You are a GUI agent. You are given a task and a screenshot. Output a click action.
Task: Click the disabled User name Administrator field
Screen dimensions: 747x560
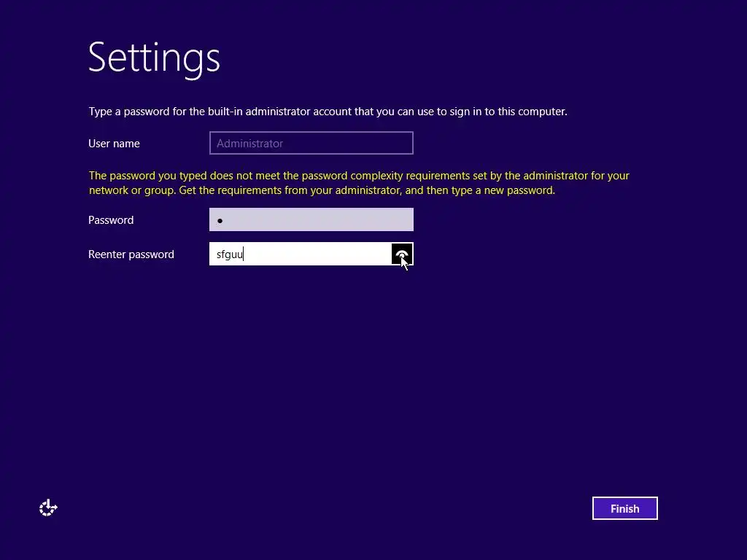pos(311,143)
